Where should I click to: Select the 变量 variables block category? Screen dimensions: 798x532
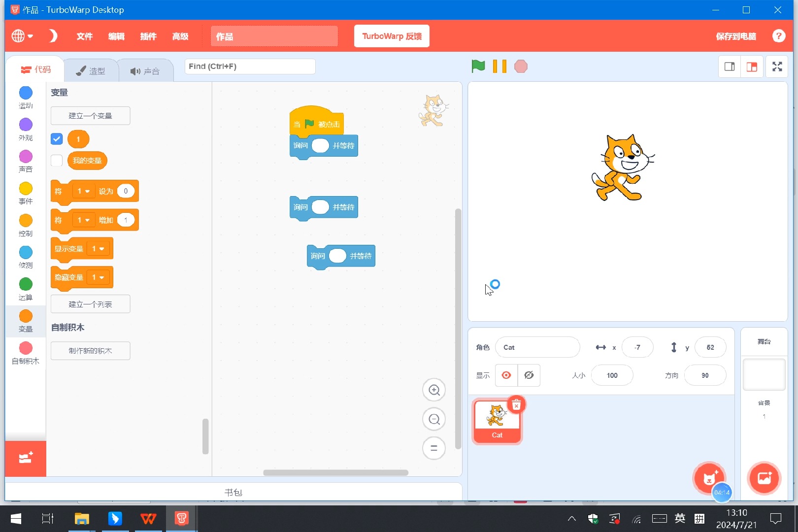pos(26,321)
